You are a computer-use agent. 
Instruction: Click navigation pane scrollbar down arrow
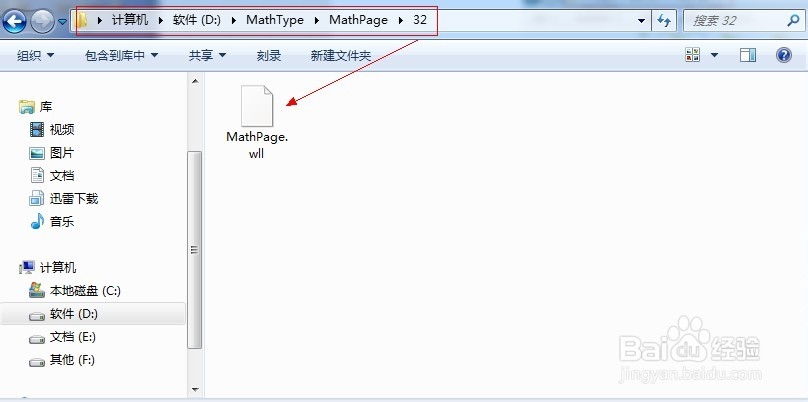[x=195, y=390]
